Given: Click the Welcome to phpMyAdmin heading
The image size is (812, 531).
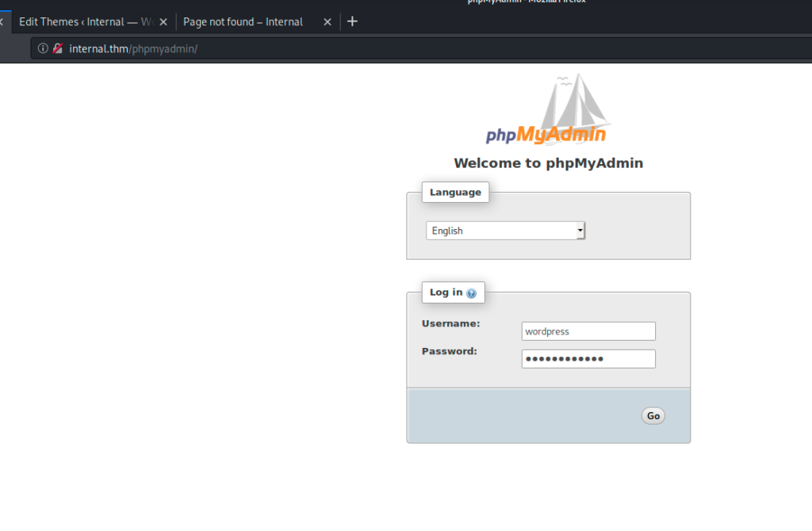Looking at the screenshot, I should point(549,163).
